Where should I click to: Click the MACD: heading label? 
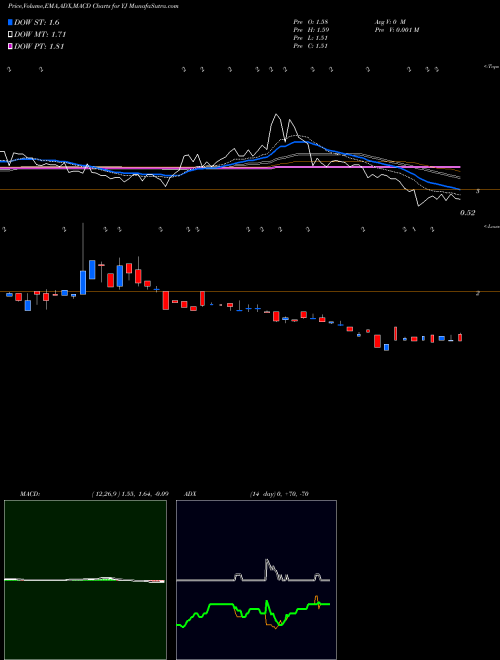tap(30, 494)
